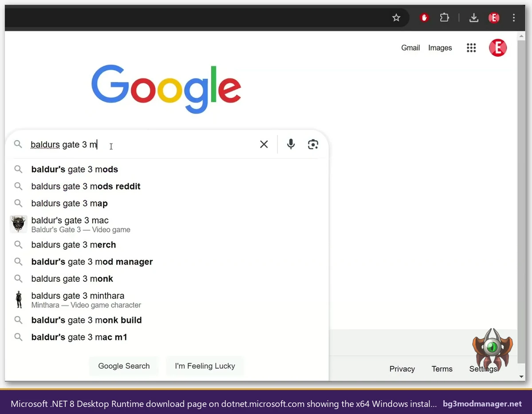Click the magnifier icon beside "baldurs gate 3 monk"
This screenshot has width=532, height=414.
click(x=18, y=278)
